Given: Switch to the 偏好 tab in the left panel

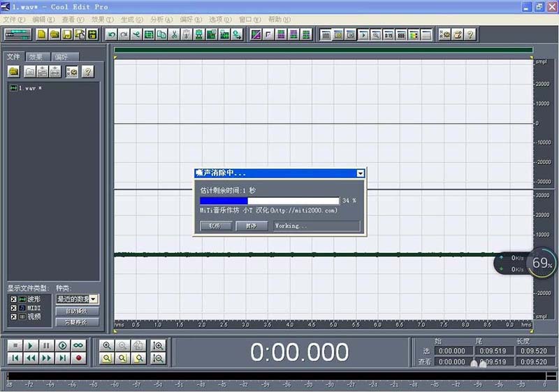Looking at the screenshot, I should [x=64, y=57].
